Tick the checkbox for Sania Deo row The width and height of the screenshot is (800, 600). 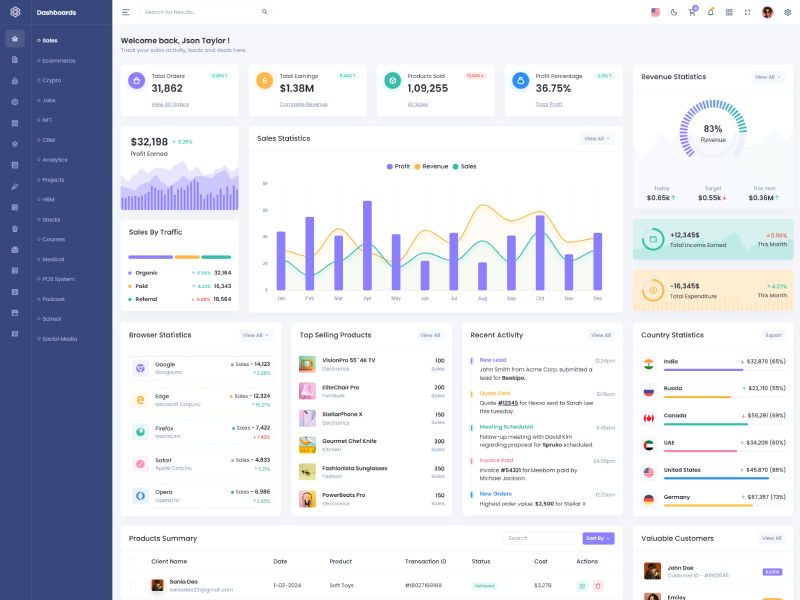(133, 585)
